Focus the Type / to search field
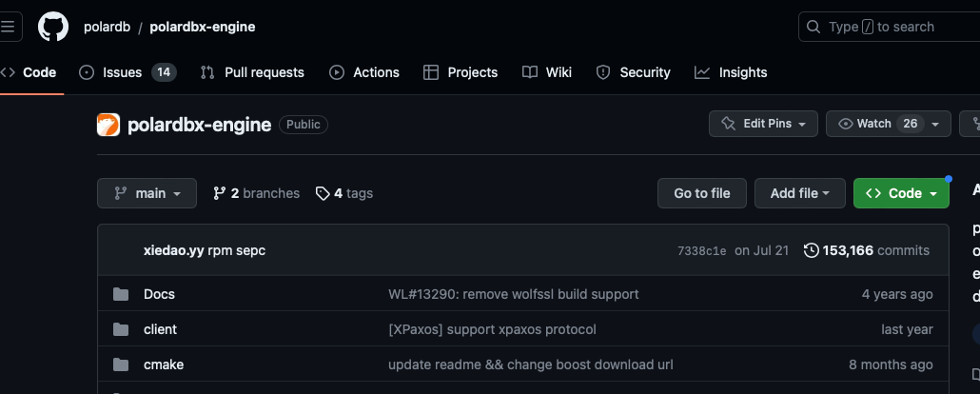 (890, 27)
